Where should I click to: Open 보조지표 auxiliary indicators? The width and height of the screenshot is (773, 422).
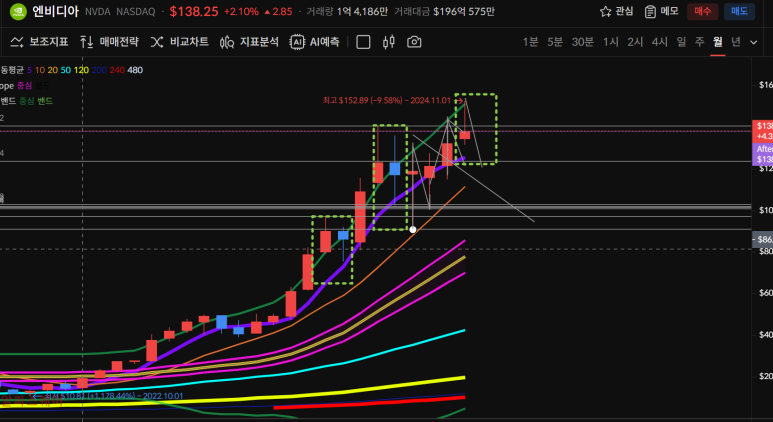click(39, 42)
